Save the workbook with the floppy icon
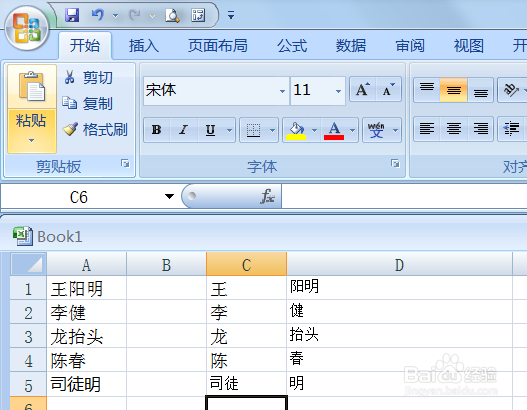The width and height of the screenshot is (527, 410). coord(72,15)
